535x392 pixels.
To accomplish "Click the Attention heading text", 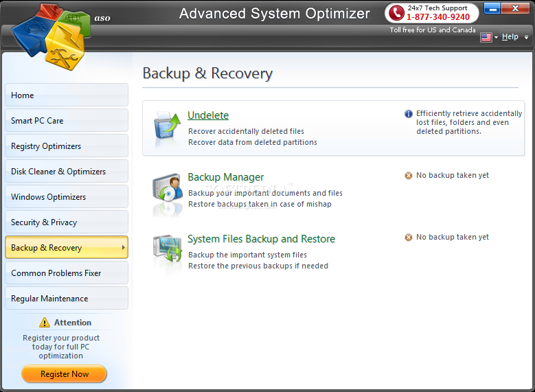I will pos(73,323).
